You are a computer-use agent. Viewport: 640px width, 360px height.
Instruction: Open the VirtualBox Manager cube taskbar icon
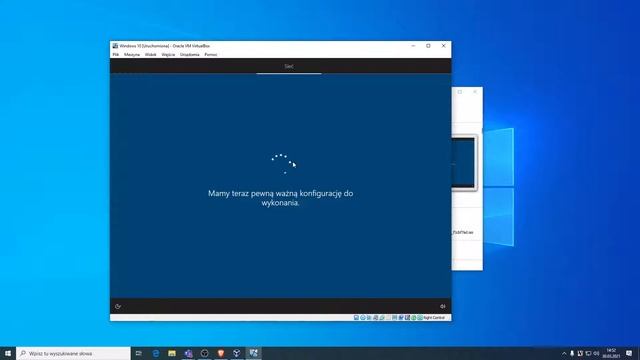(237, 353)
